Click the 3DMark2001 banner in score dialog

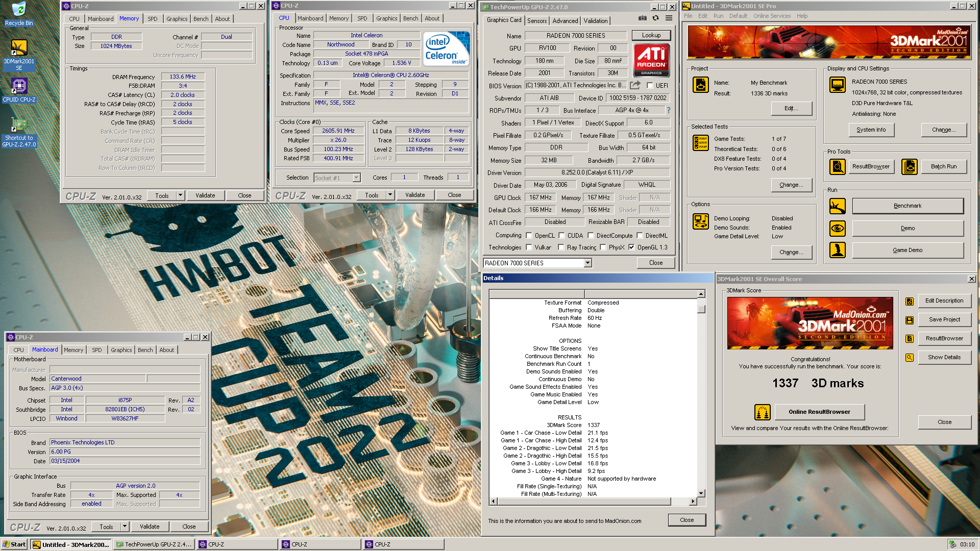point(810,323)
